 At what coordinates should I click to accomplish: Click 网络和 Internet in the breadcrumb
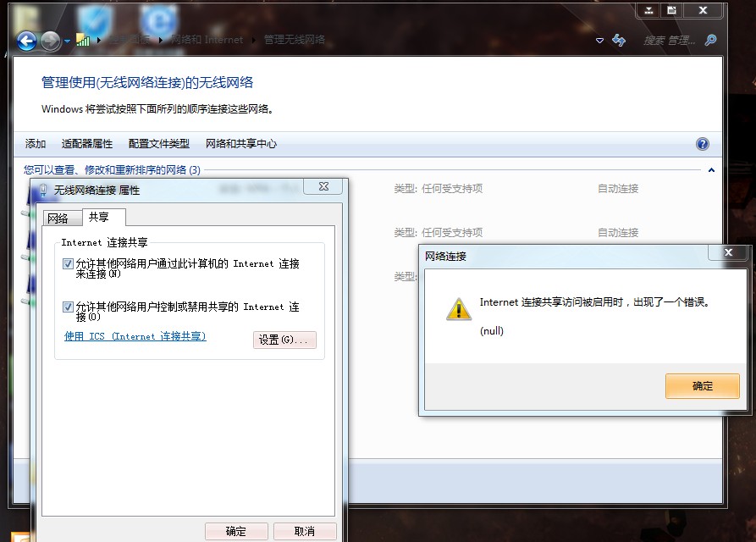click(207, 40)
